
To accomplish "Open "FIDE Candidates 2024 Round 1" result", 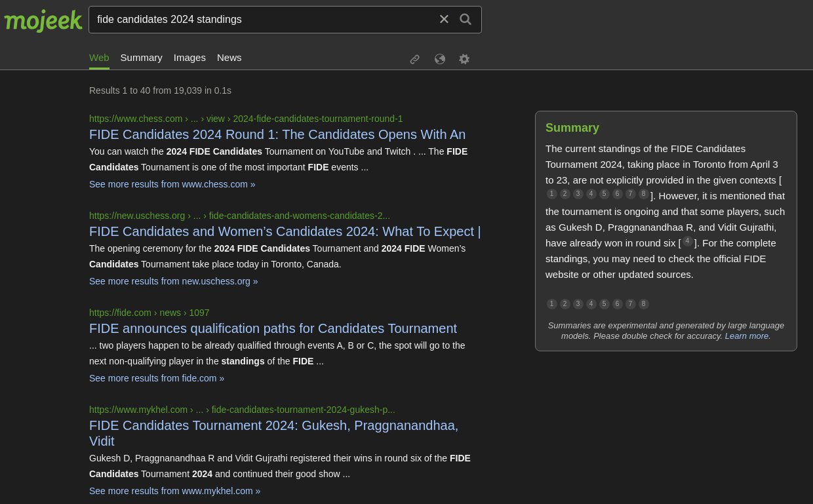I will coord(277,134).
